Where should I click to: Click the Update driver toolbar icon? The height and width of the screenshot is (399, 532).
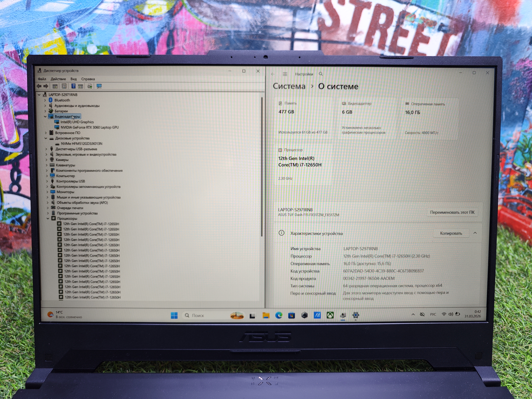pyautogui.click(x=90, y=86)
